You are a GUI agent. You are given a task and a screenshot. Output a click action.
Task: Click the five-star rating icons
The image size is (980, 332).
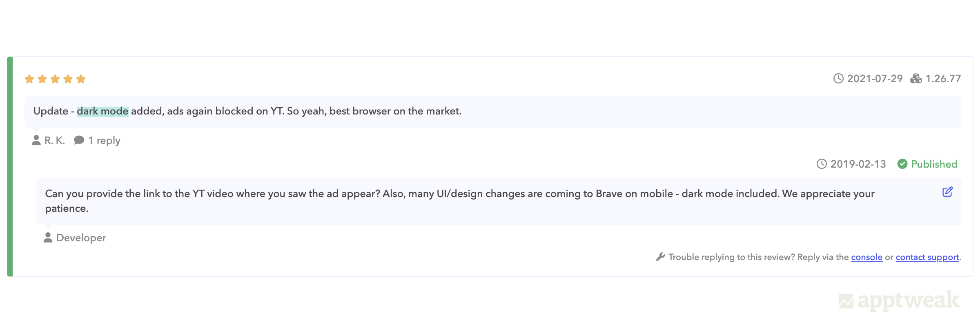click(x=55, y=79)
